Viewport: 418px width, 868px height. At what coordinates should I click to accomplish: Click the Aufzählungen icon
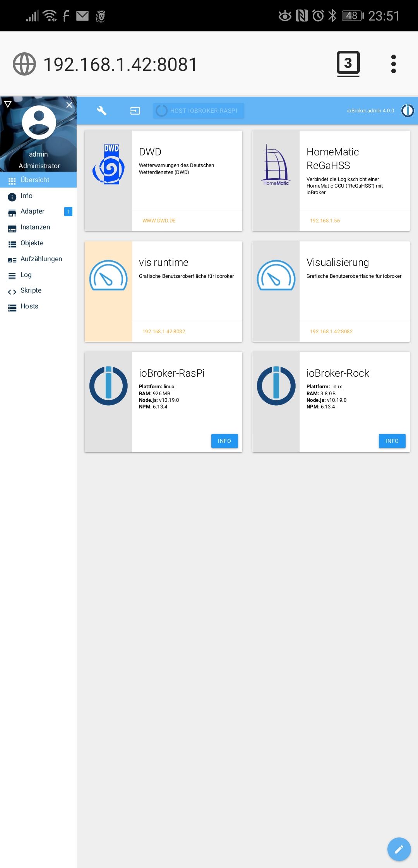click(12, 260)
